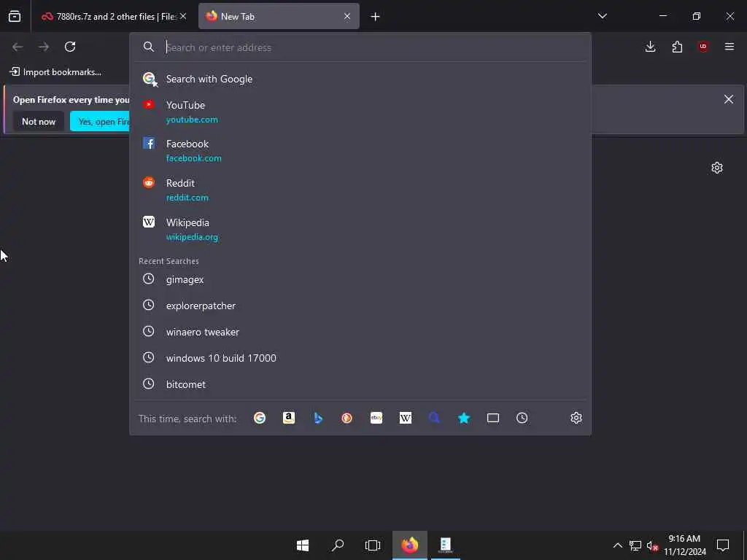The image size is (747, 560).
Task: Click Firefox taskbar icon
Action: (x=410, y=545)
